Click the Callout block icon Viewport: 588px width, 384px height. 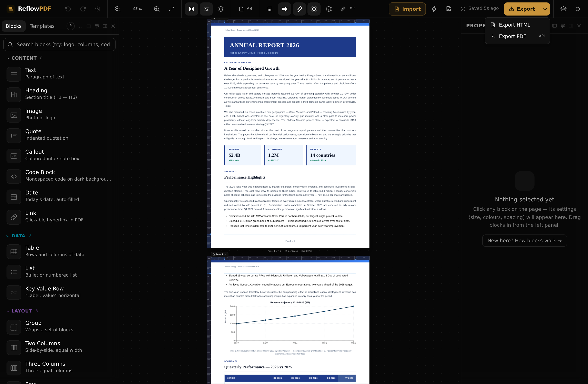(14, 156)
